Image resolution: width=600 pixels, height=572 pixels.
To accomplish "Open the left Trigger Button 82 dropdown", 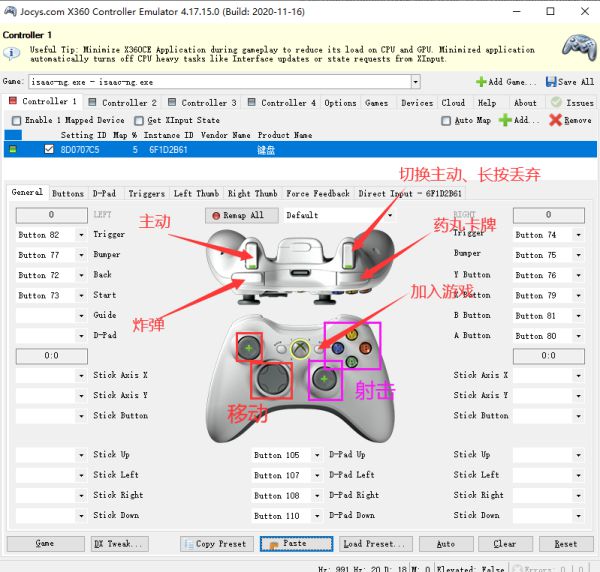I will click(80, 235).
